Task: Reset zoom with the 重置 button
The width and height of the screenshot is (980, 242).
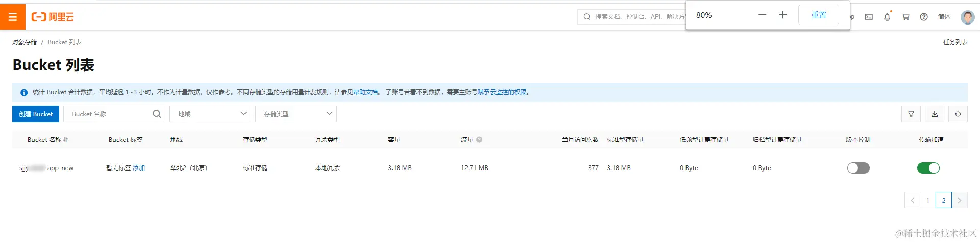Action: click(x=819, y=15)
